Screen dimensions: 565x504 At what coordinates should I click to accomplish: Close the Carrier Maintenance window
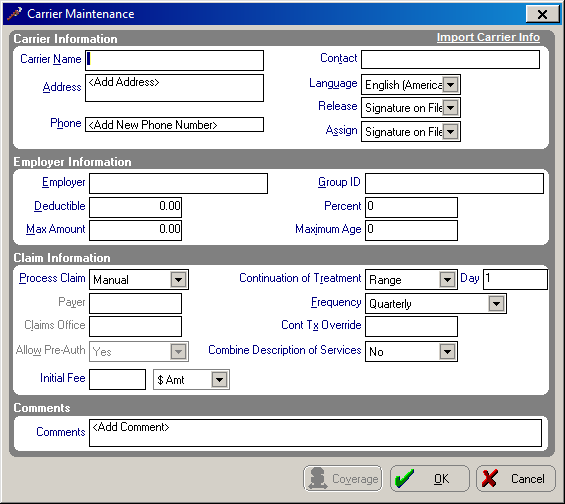pyautogui.click(x=542, y=14)
